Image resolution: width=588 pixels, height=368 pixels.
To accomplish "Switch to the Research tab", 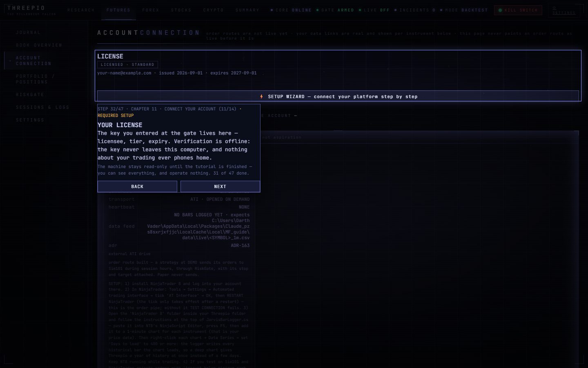I will tap(81, 10).
